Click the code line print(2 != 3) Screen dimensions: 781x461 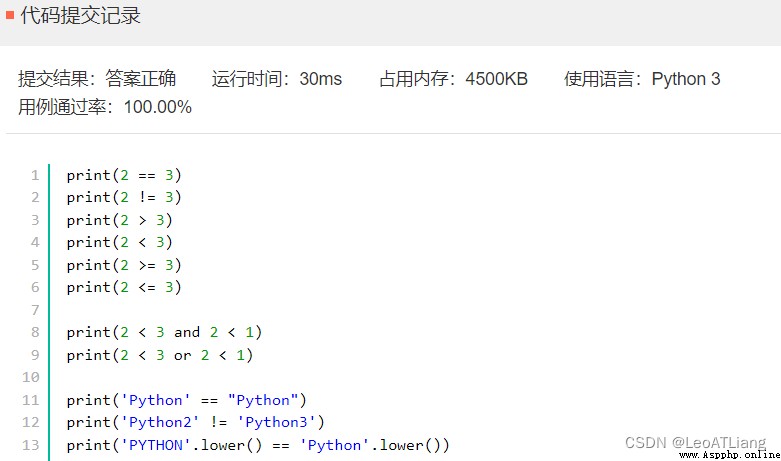click(x=124, y=198)
